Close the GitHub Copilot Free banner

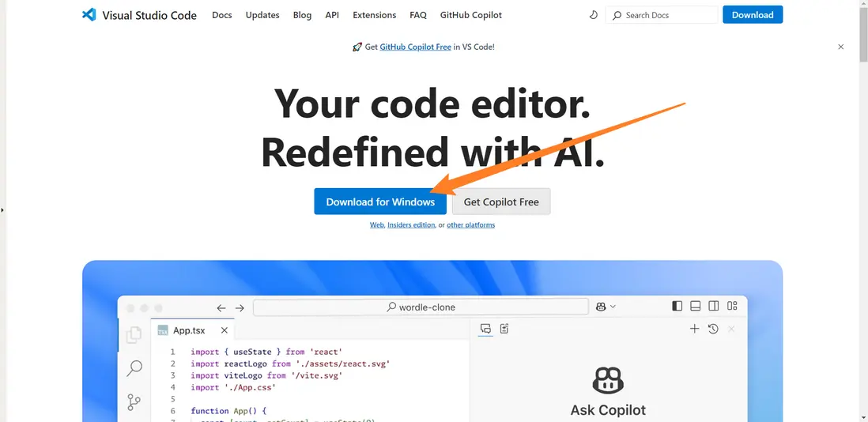pyautogui.click(x=841, y=47)
